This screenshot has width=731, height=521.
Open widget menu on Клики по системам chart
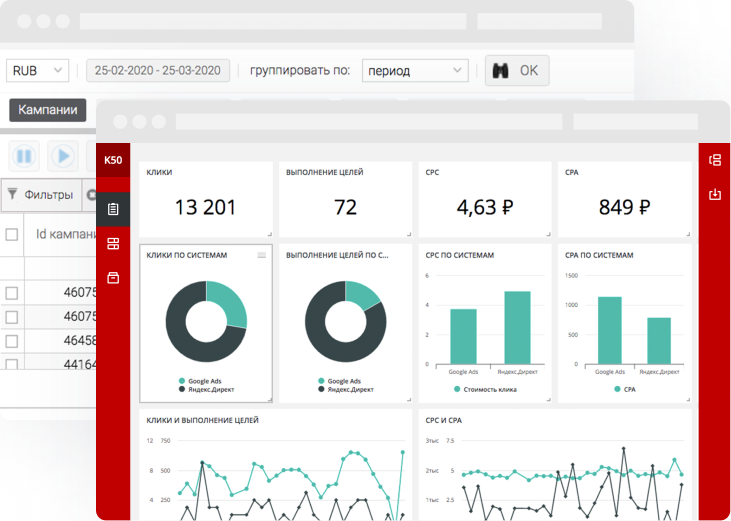[x=262, y=256]
